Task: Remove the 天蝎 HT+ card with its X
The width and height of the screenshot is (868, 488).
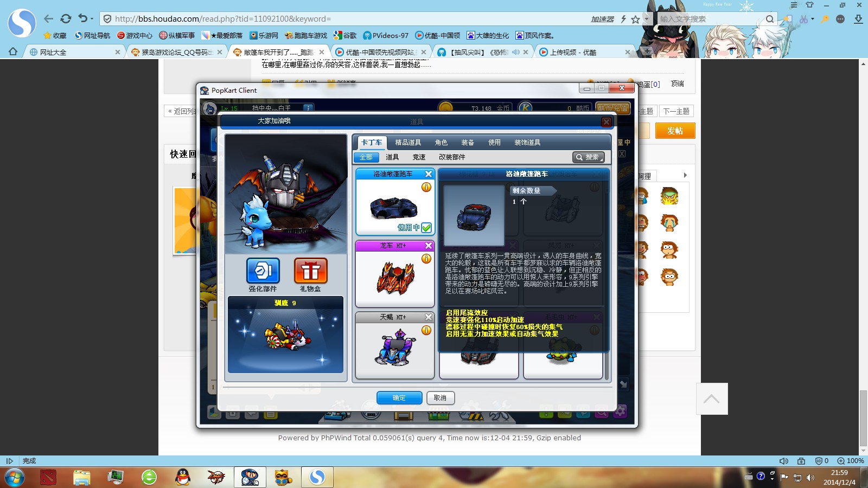Action: 429,317
